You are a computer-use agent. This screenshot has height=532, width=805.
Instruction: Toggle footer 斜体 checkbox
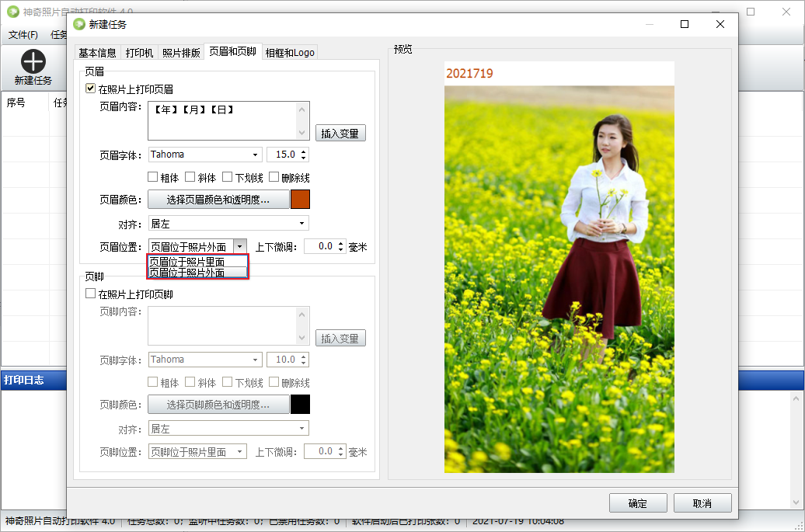(190, 382)
